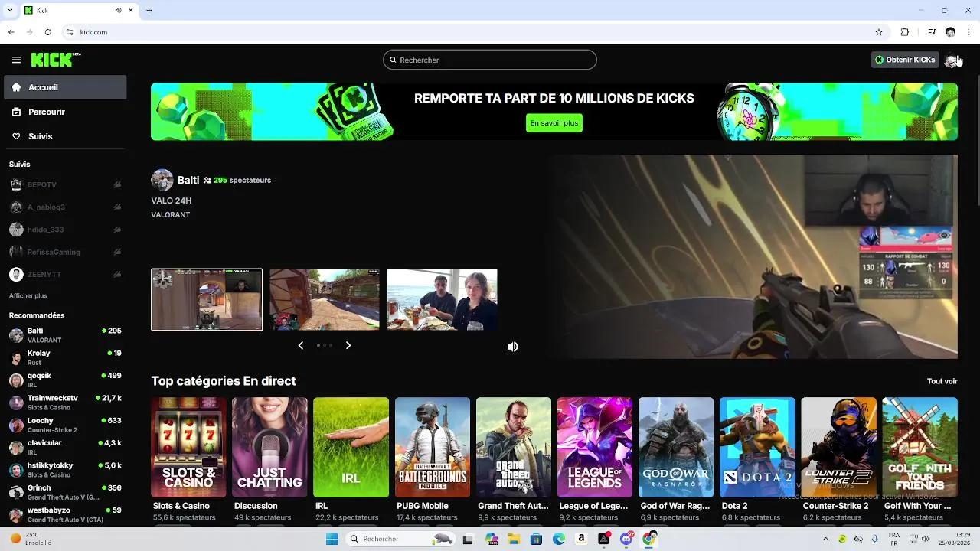Open Windows Start menu

(x=332, y=539)
